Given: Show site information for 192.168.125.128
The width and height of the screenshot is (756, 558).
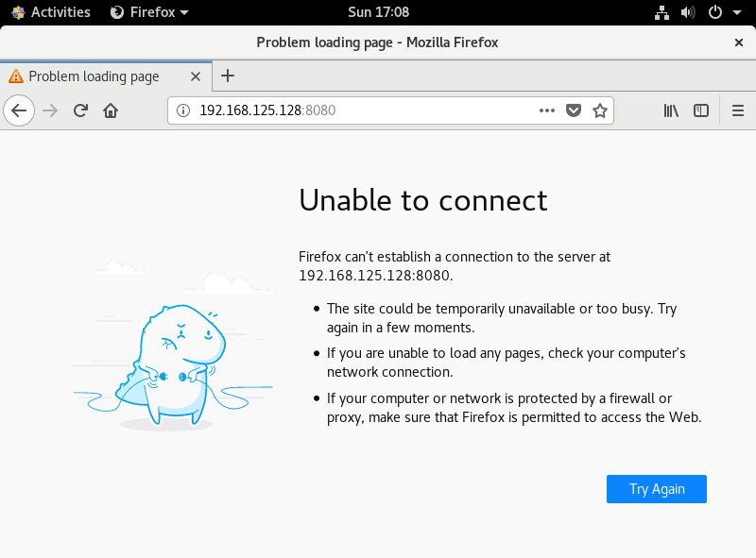Looking at the screenshot, I should (x=182, y=110).
